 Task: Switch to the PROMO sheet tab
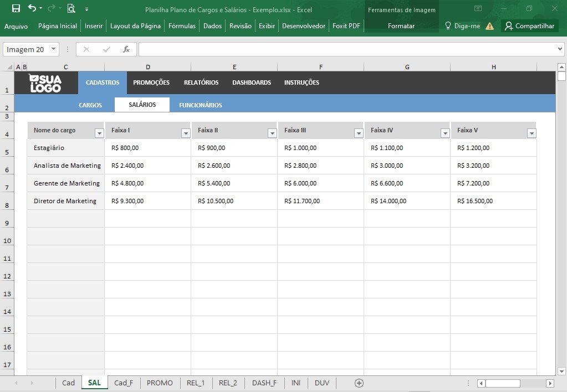pyautogui.click(x=160, y=383)
